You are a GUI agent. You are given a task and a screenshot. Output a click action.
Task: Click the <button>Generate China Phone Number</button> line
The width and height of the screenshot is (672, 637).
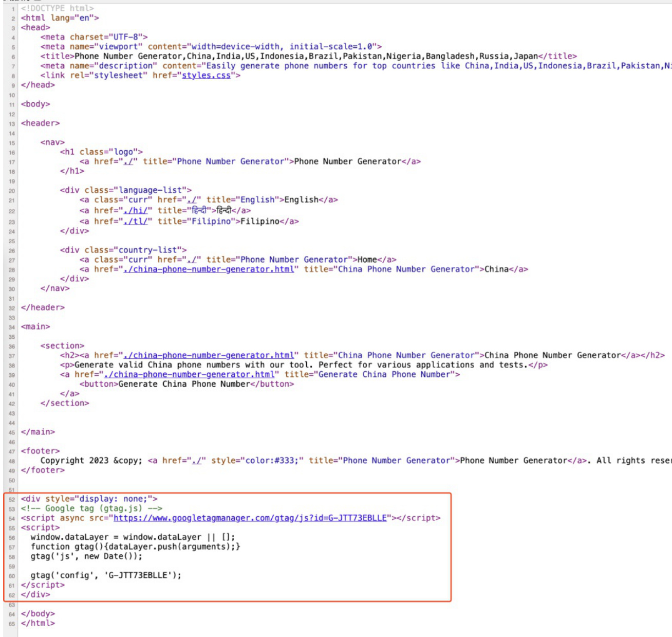click(187, 384)
